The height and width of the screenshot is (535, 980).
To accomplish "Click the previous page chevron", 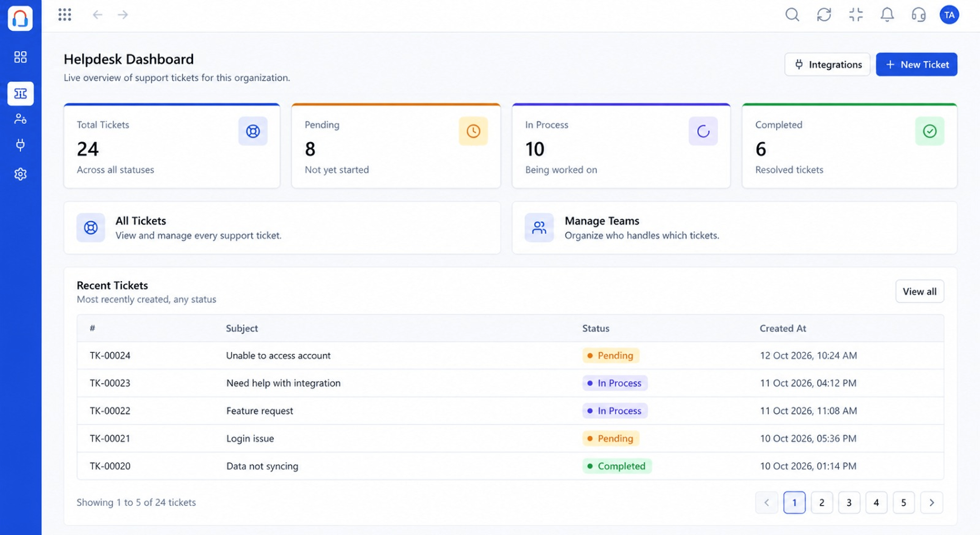I will click(767, 502).
